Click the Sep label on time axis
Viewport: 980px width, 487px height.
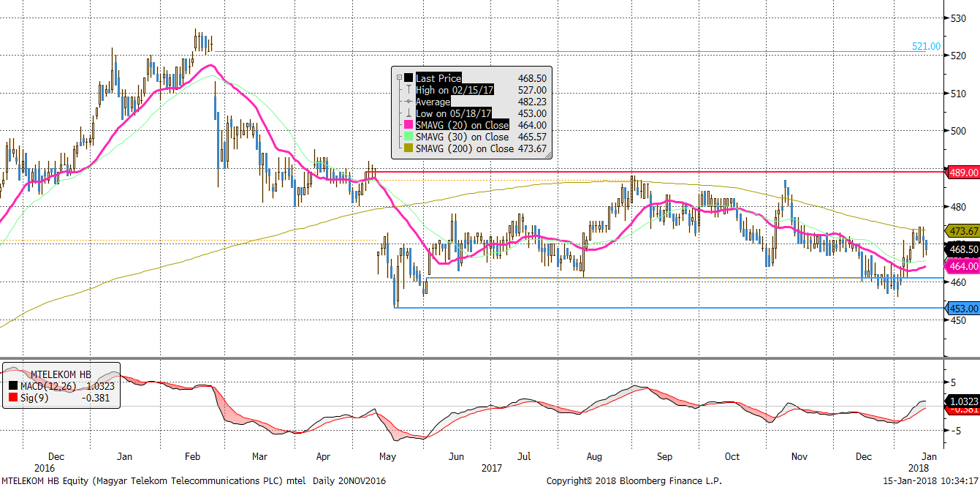[664, 456]
